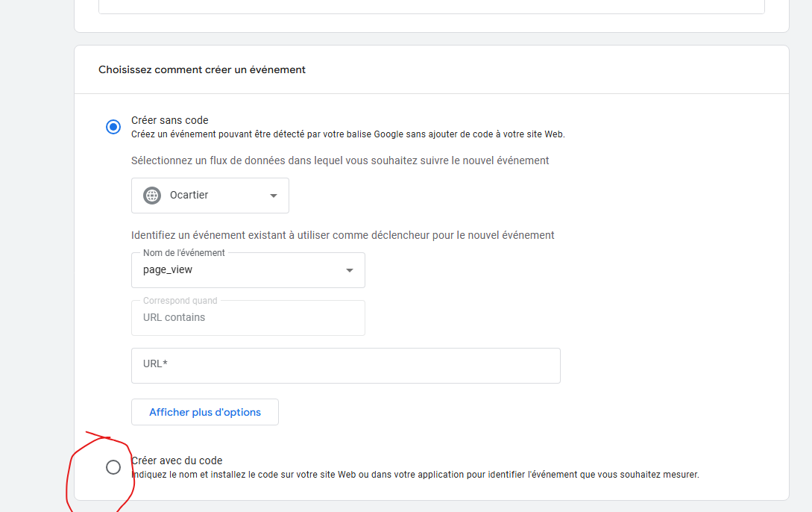Click the "Correspond quand" field label

click(180, 301)
